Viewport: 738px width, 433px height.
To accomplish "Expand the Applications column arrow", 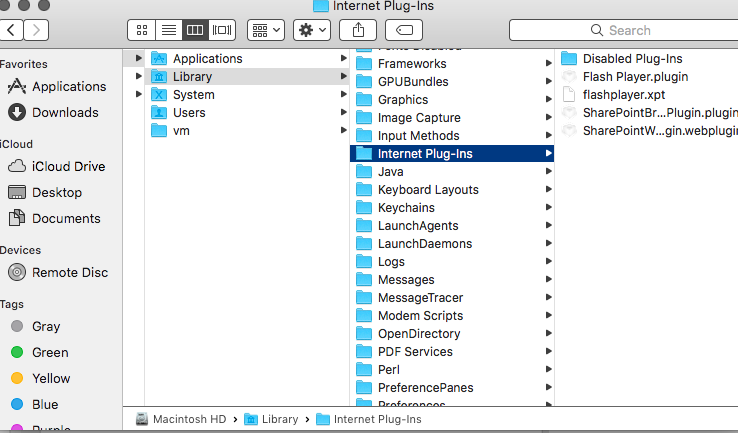I will point(344,58).
